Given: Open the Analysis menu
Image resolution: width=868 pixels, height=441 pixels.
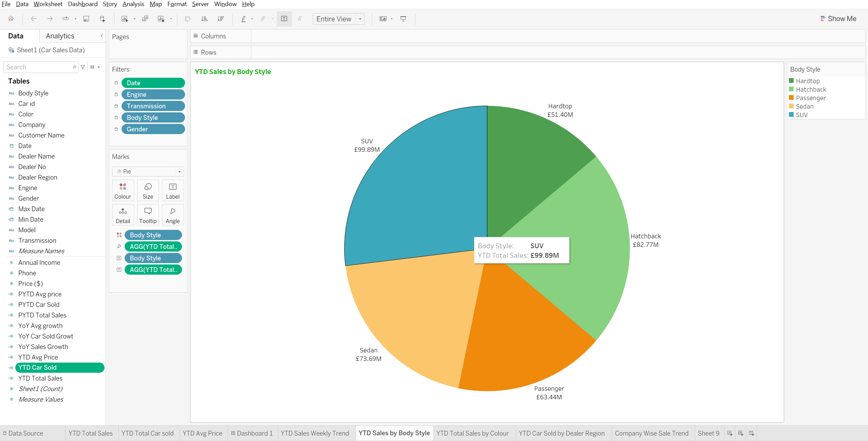Looking at the screenshot, I should point(133,4).
